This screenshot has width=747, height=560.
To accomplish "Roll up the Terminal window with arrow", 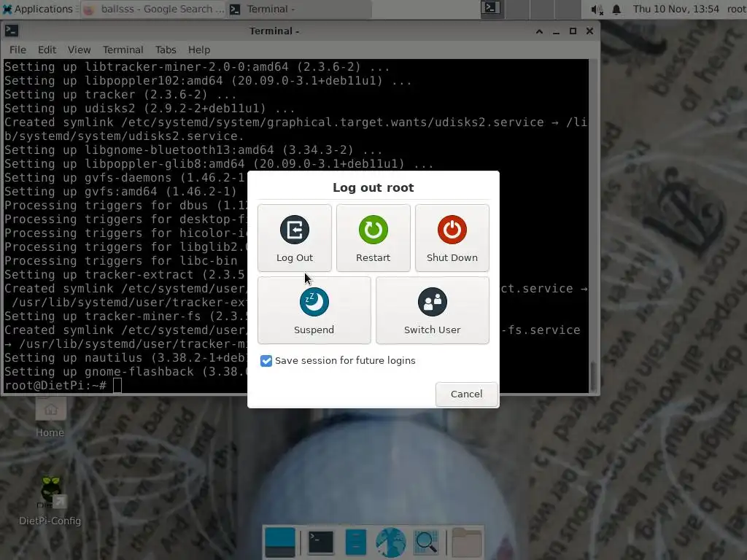I will click(x=539, y=31).
